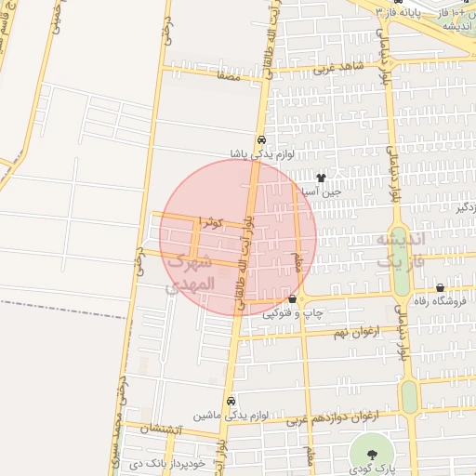Click the ارغوان نهم street label
Screen dimensions: 476x476
pos(357,333)
